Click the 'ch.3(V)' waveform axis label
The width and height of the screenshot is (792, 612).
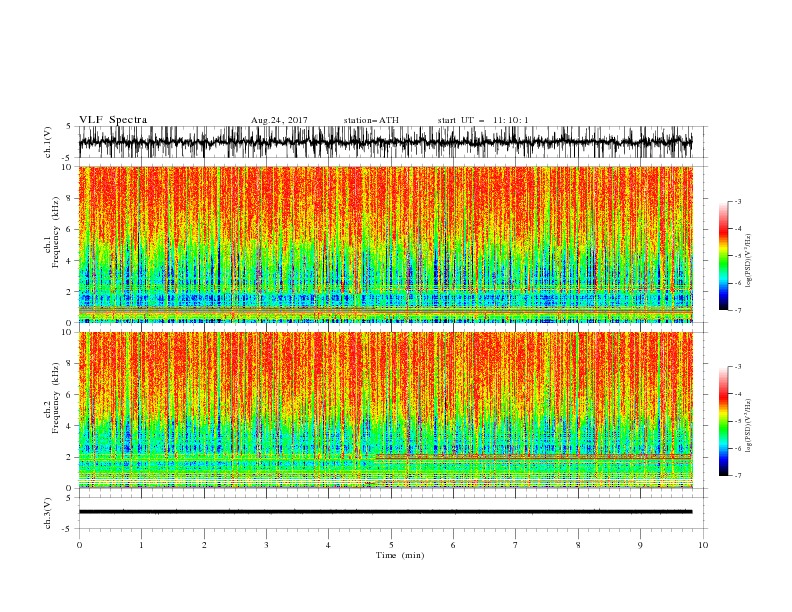point(48,513)
